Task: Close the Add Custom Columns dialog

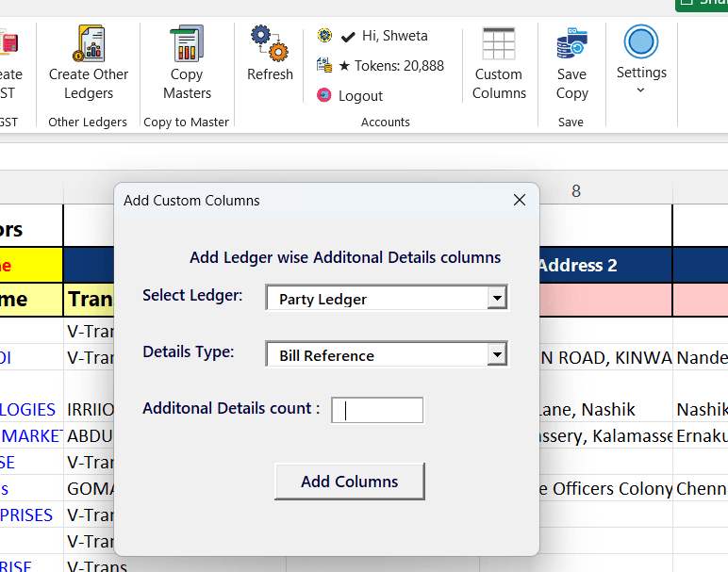Action: (519, 200)
